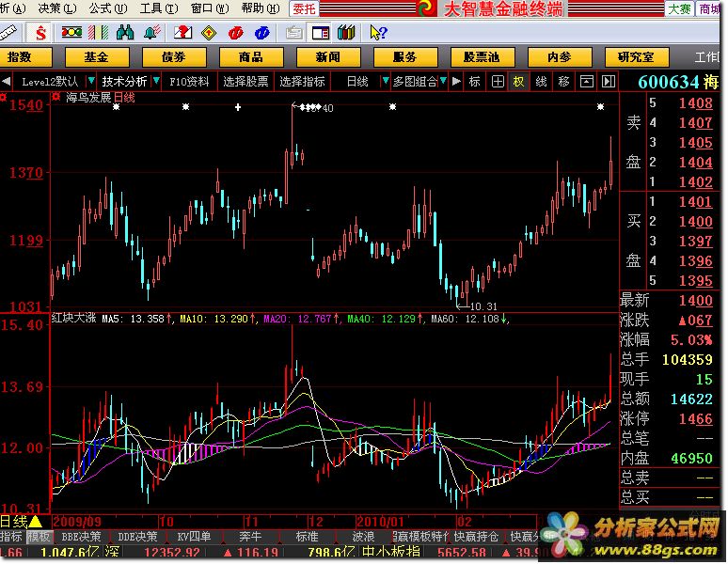Click the 研究室 yellow button
This screenshot has width=728, height=564.
(x=636, y=57)
